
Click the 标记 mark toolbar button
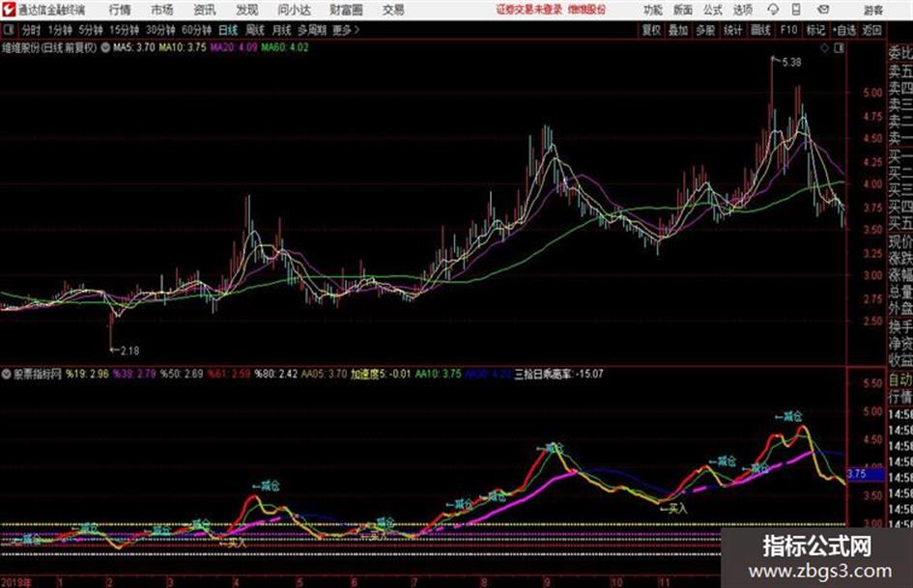[815, 30]
